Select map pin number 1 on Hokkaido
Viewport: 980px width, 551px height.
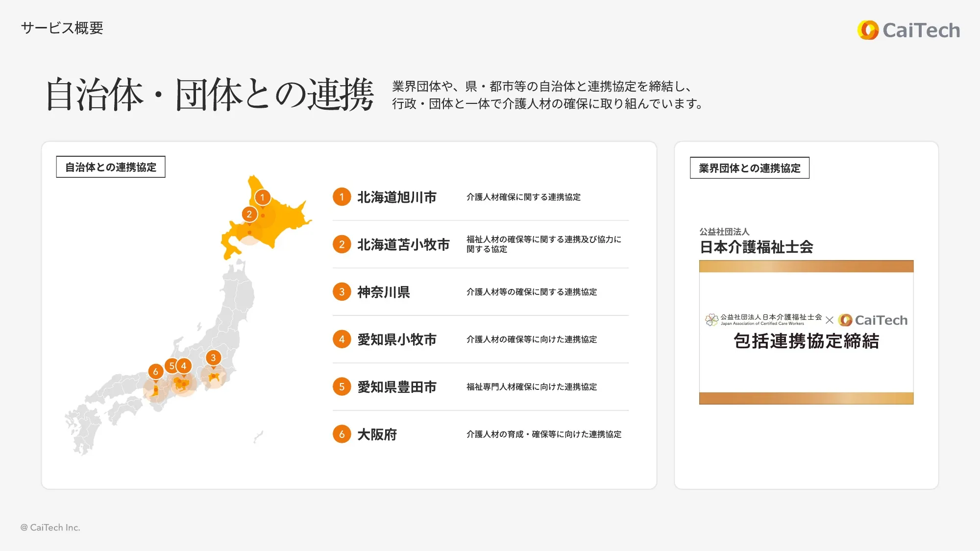(262, 197)
